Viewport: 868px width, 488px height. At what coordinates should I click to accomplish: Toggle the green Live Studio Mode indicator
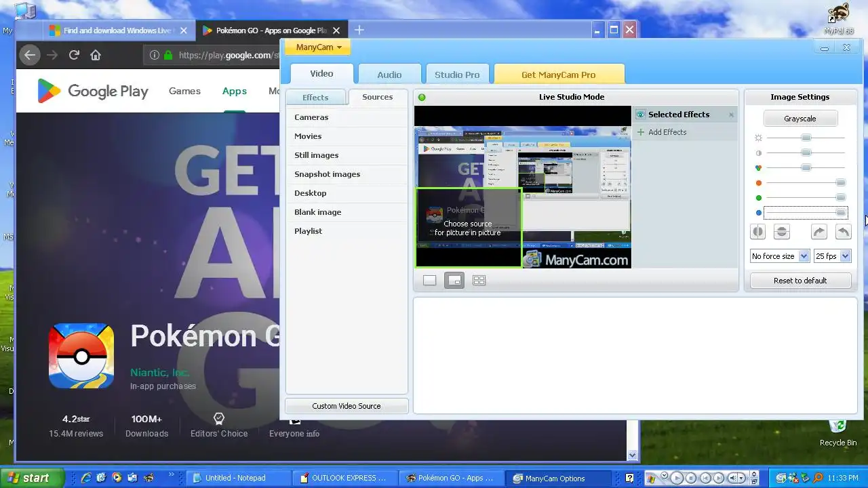click(x=422, y=97)
